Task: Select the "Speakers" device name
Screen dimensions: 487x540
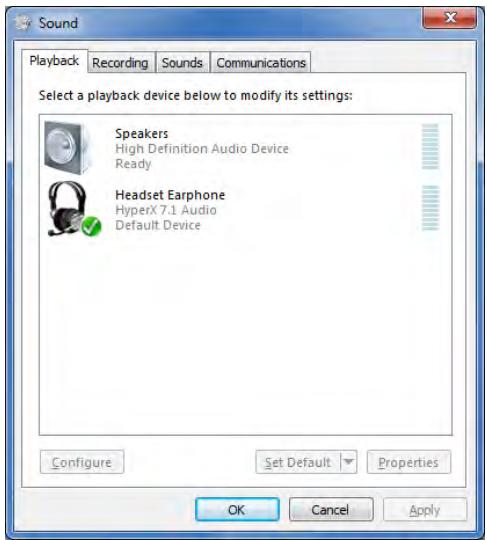Action: point(142,134)
